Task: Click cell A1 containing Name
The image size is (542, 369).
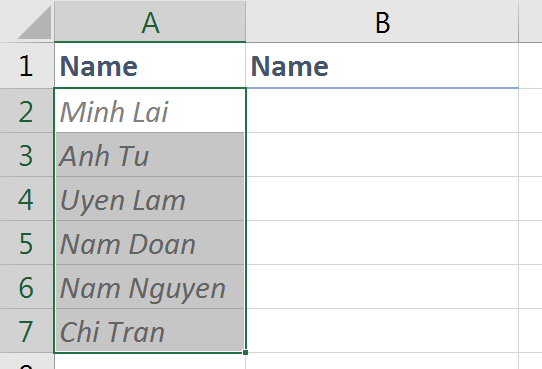Action: (150, 65)
